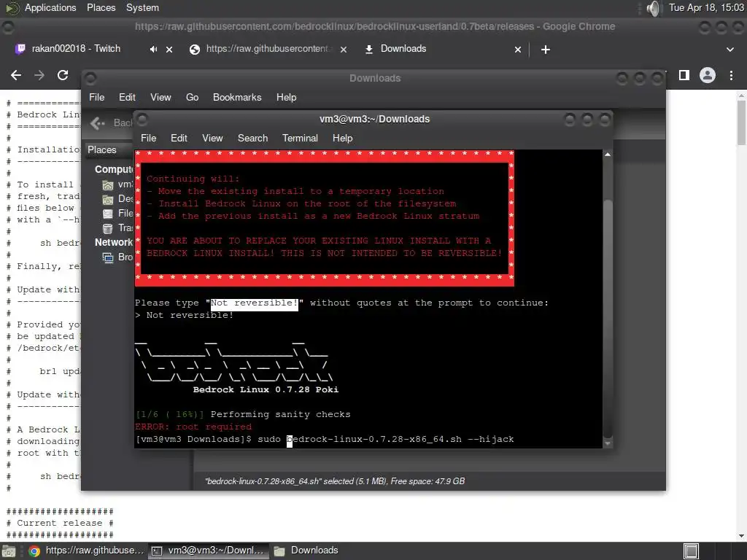The image size is (747, 560).
Task: Go forward in Chrome
Action: [x=39, y=75]
